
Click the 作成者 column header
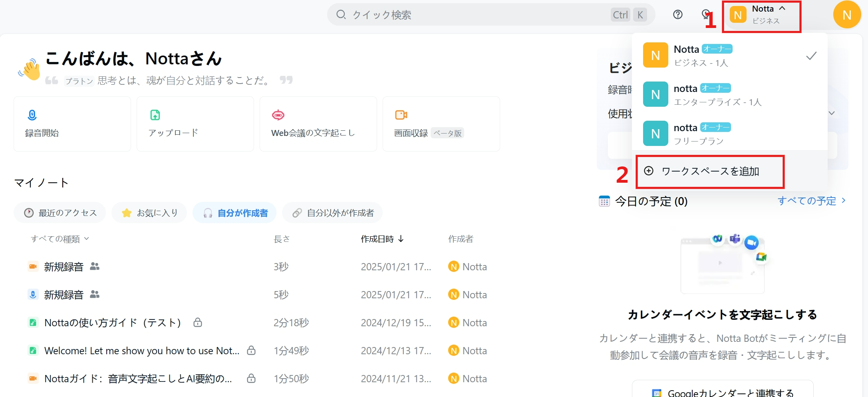coord(461,239)
